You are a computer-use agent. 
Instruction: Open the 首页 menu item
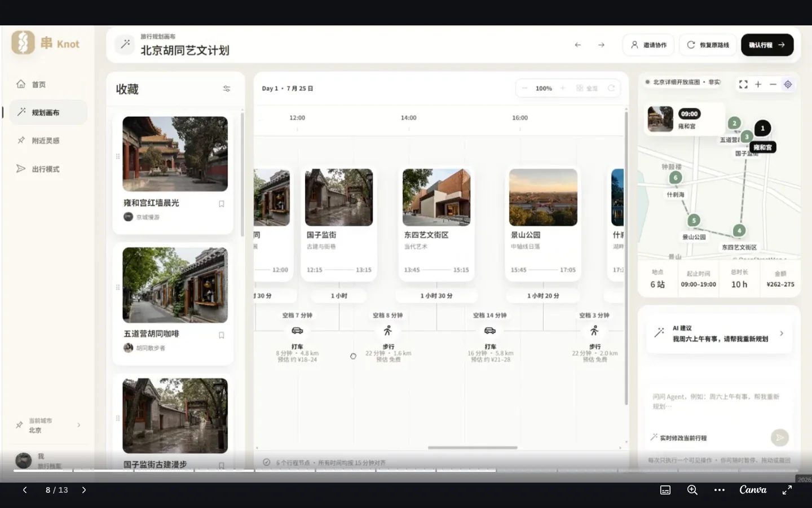tap(47, 84)
